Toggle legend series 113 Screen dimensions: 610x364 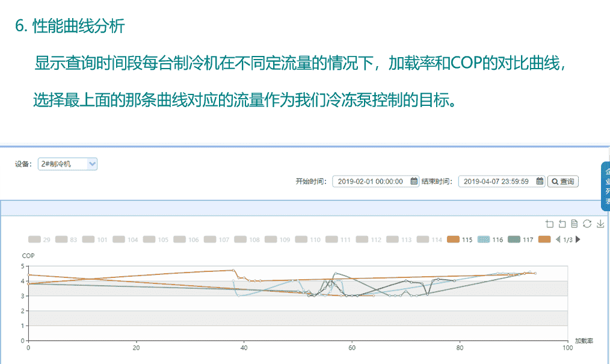click(399, 239)
